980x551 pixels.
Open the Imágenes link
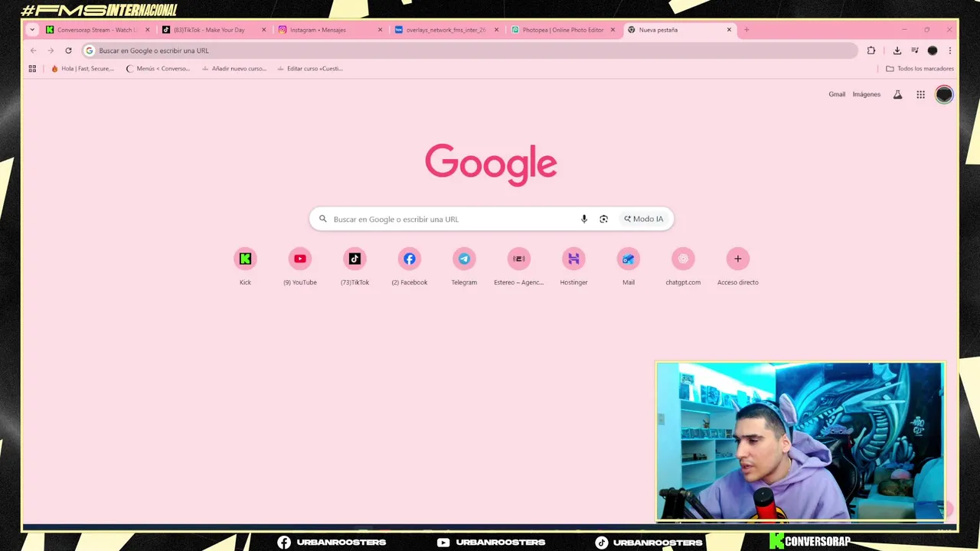(867, 94)
